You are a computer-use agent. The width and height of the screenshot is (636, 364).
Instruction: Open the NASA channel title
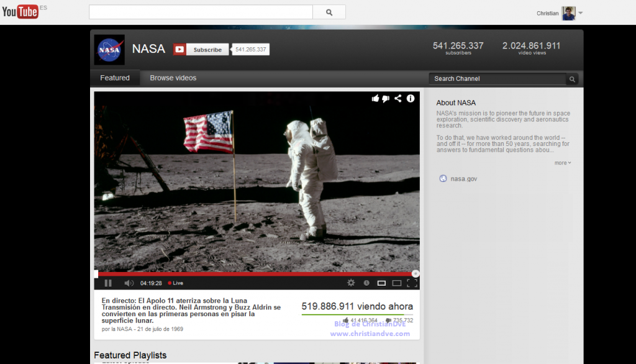148,48
